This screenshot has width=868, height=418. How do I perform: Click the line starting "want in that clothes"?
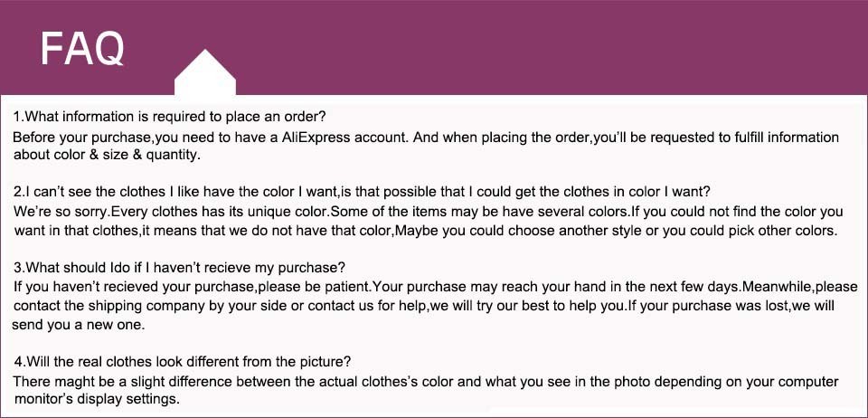coord(426,230)
